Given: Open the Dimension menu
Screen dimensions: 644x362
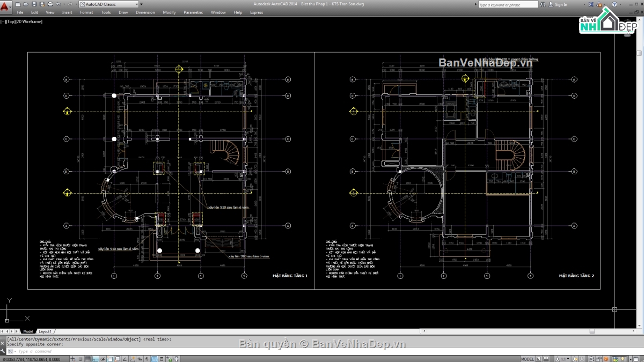Looking at the screenshot, I should click(145, 12).
